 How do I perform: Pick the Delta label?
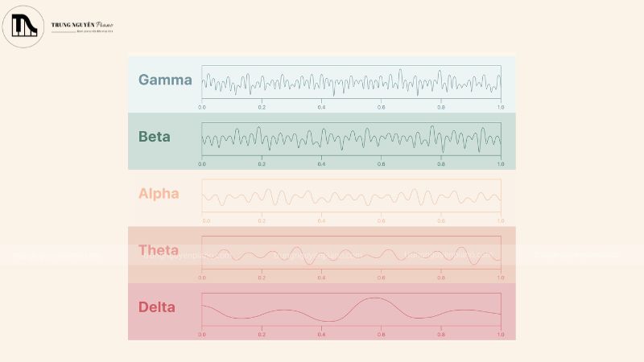point(157,307)
